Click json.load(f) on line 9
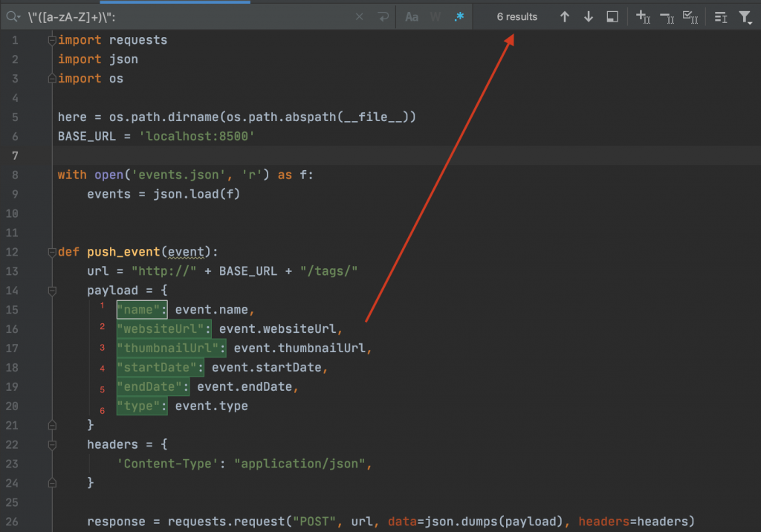Image resolution: width=761 pixels, height=532 pixels. click(196, 194)
